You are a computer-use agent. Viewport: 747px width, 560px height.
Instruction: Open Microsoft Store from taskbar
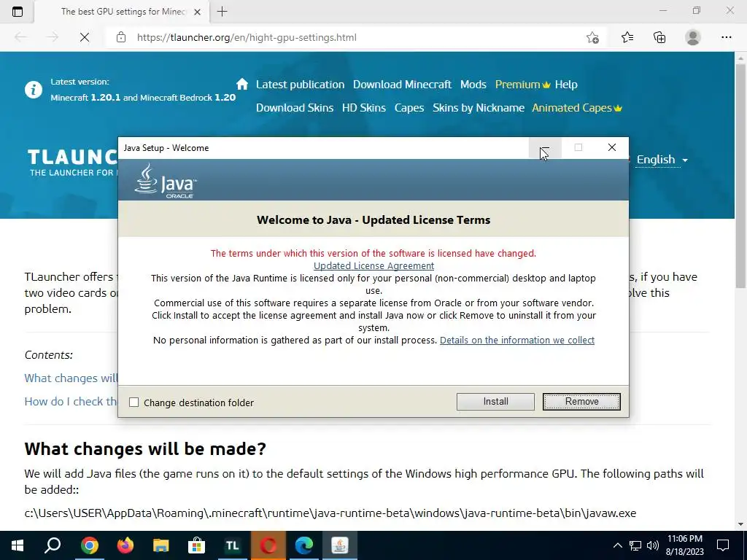(x=196, y=545)
